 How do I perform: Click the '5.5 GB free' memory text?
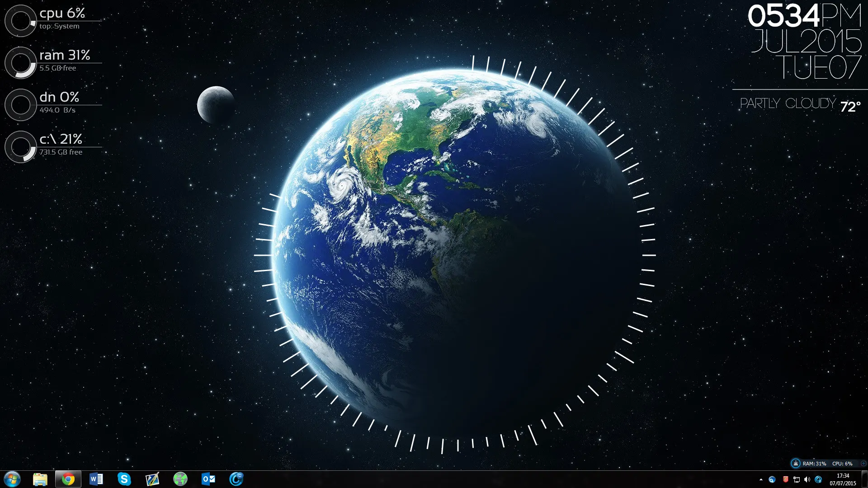pos(58,68)
